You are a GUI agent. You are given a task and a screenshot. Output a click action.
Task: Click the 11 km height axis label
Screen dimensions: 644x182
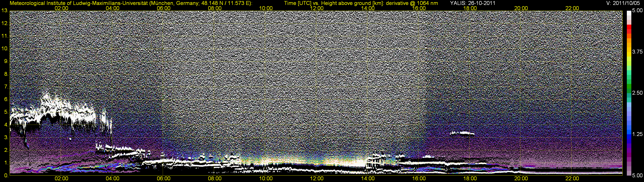pos(5,36)
